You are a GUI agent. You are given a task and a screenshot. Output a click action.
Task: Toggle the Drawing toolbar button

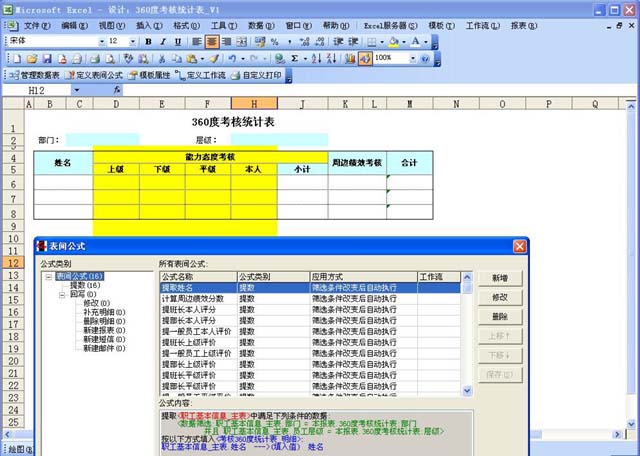365,58
